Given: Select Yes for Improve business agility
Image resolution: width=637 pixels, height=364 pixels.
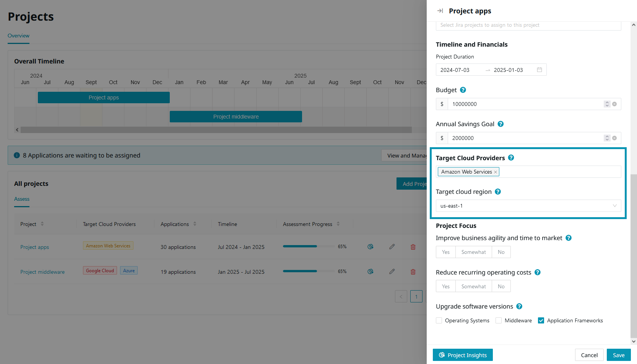Looking at the screenshot, I should [x=446, y=252].
